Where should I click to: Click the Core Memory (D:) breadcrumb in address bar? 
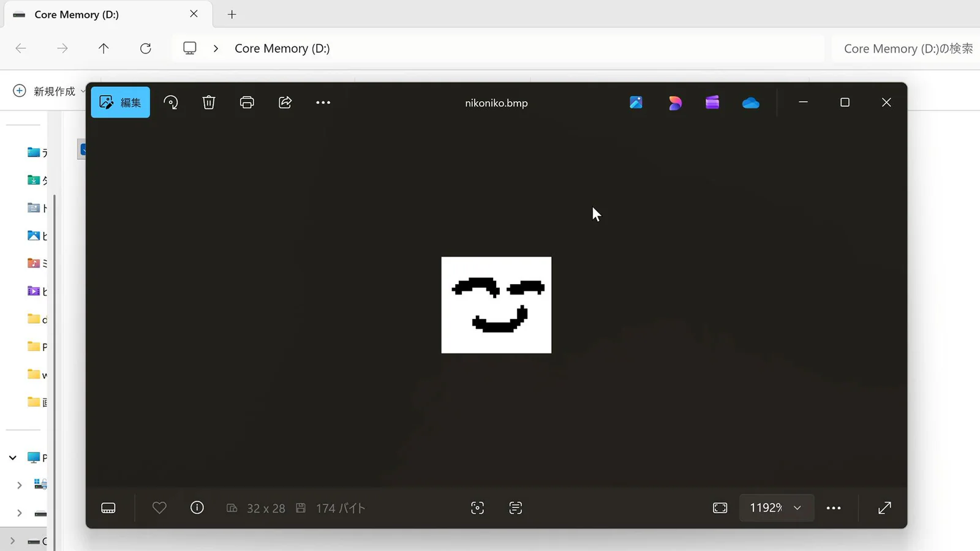[x=282, y=48]
